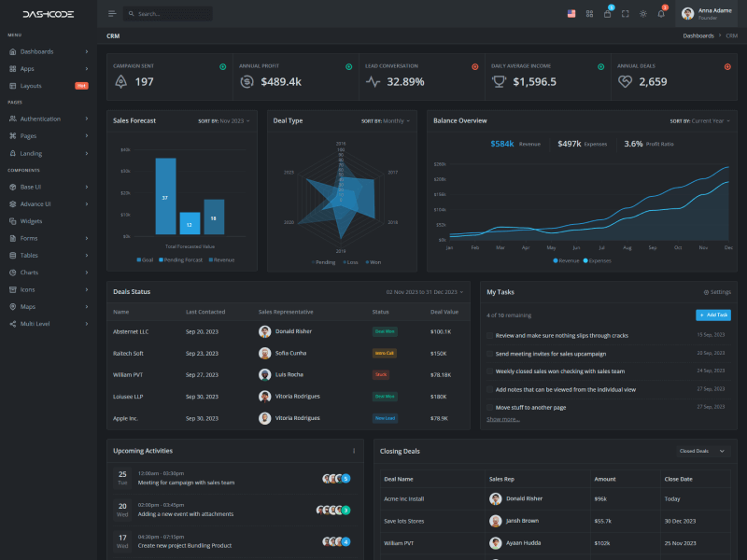The width and height of the screenshot is (747, 560).
Task: Click the Revenue legend swatch in Balance Overview
Action: 557,261
